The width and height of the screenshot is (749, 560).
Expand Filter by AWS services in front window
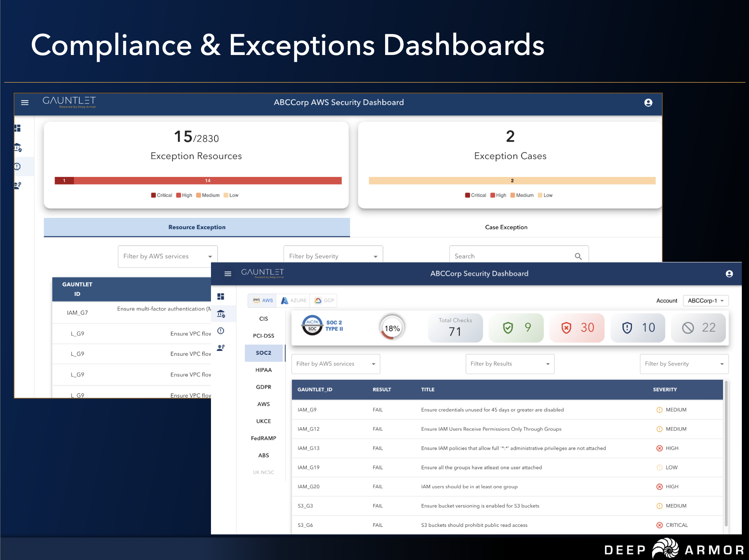[336, 364]
